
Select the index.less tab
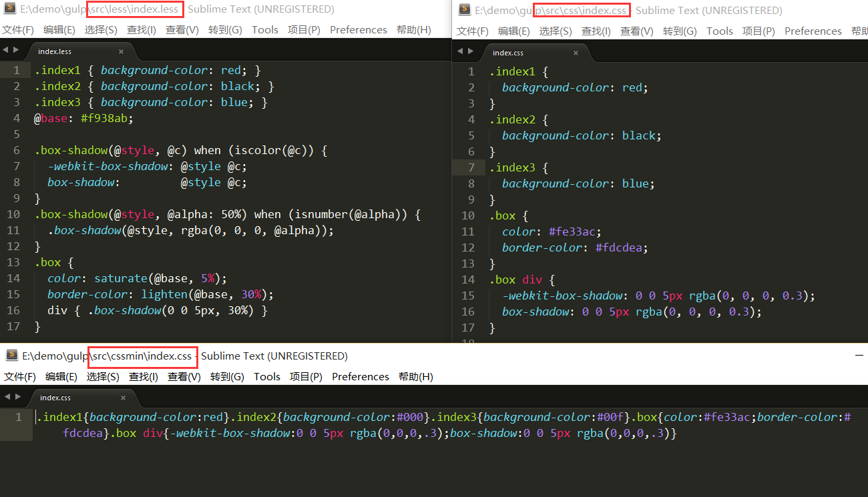point(55,52)
